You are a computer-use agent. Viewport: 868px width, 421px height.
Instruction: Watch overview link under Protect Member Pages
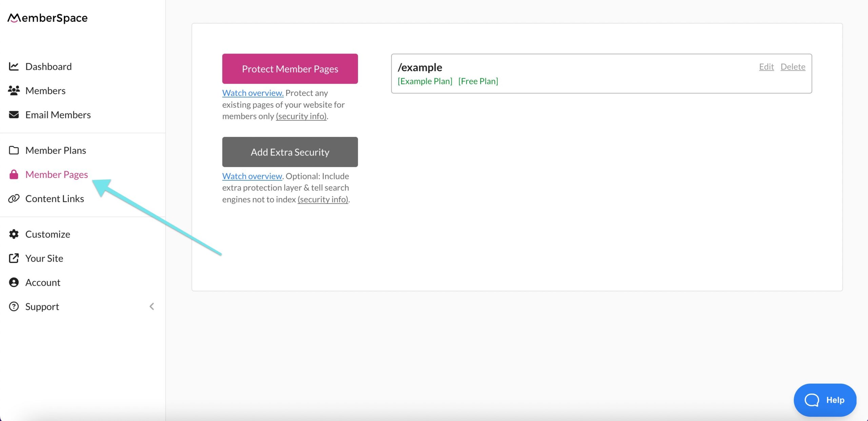[x=253, y=93]
